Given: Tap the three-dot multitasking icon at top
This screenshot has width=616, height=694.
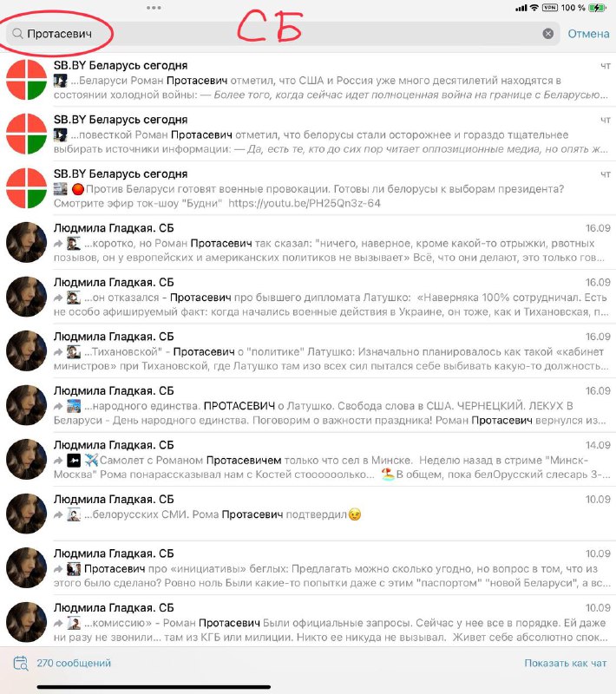Looking at the screenshot, I should point(154,8).
